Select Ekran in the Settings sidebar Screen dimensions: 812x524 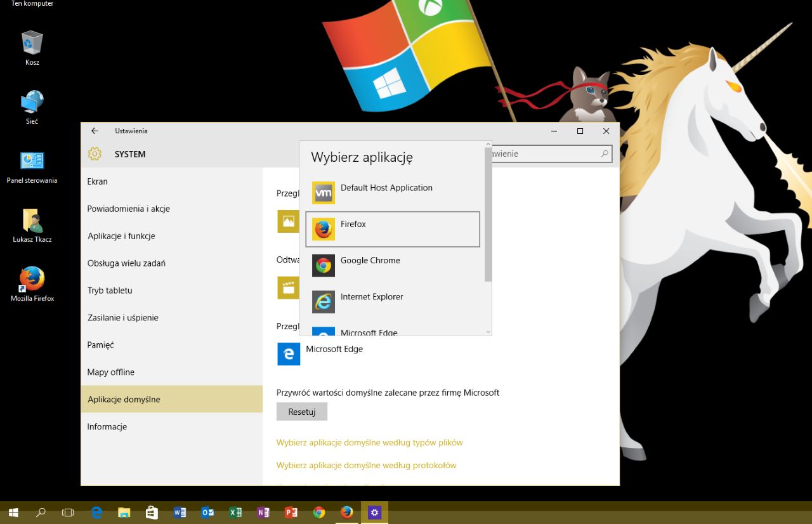coord(97,181)
